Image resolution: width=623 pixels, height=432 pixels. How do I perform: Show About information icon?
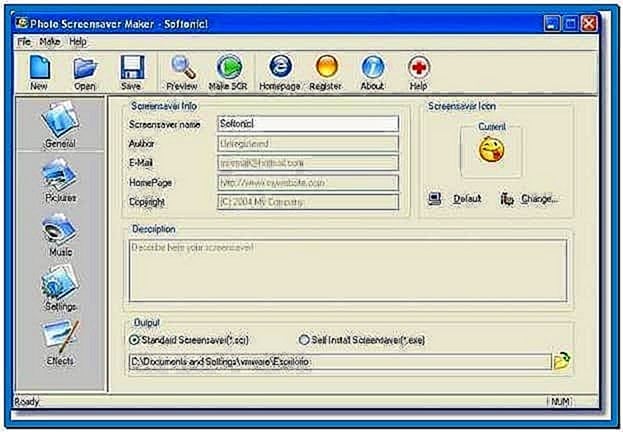[372, 72]
